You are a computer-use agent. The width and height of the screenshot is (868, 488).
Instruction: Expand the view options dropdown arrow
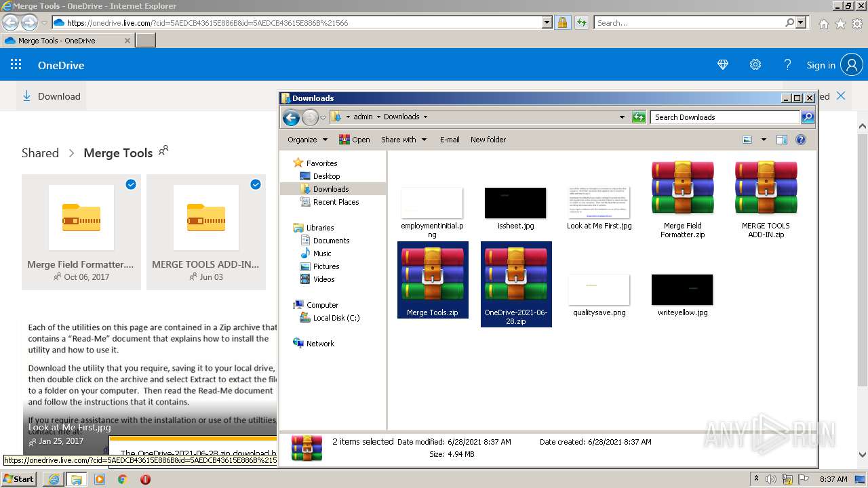pyautogui.click(x=764, y=140)
